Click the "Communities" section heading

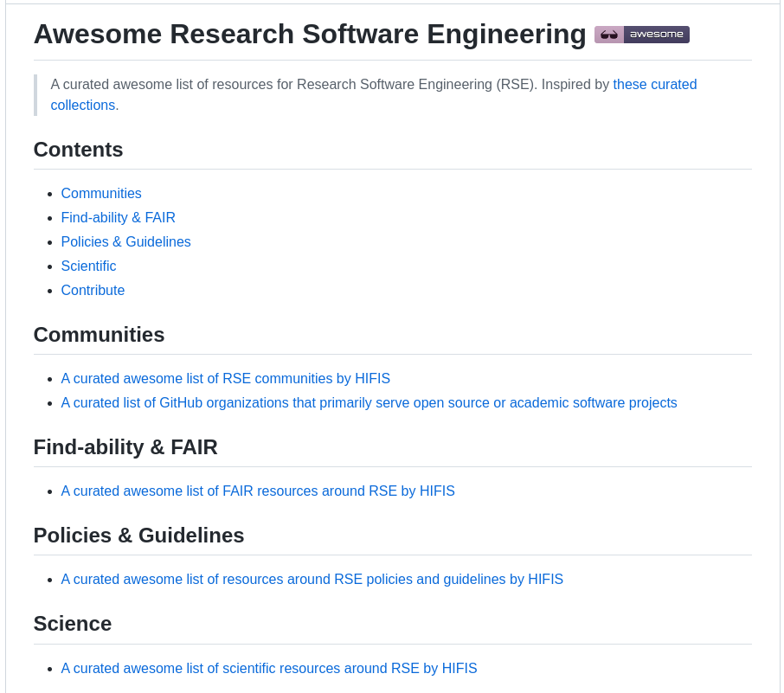99,334
